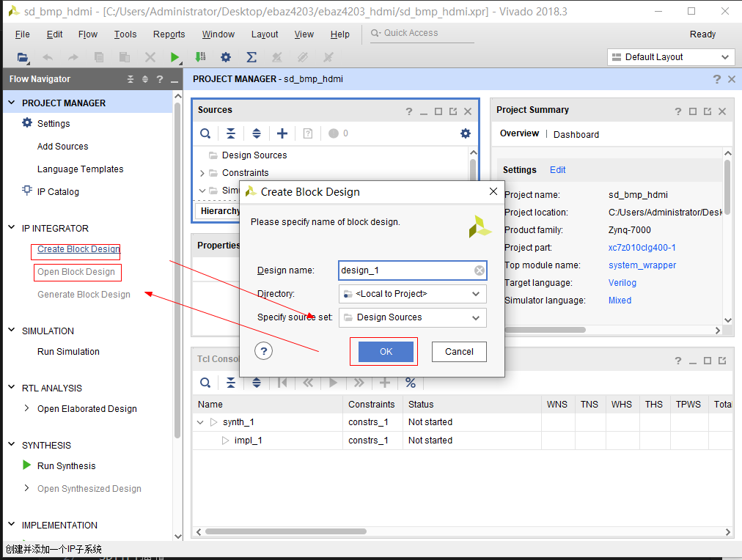Collapse the synth_1 run row
Viewport: 742px width, 560px height.
200,422
